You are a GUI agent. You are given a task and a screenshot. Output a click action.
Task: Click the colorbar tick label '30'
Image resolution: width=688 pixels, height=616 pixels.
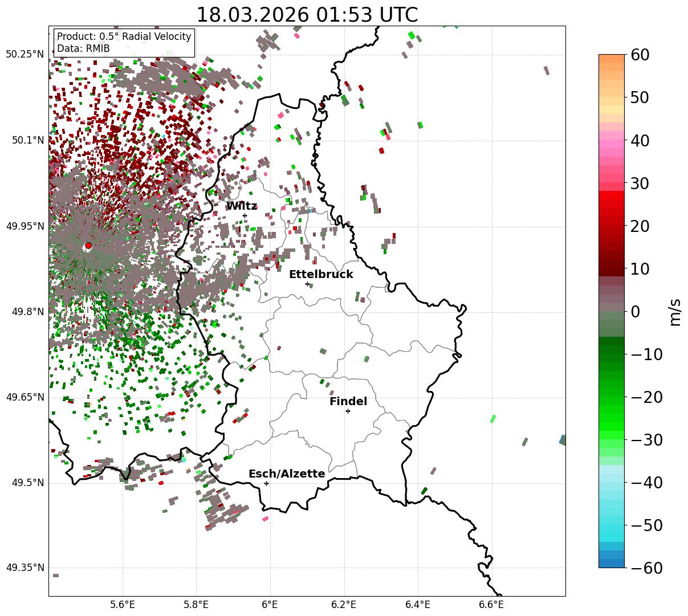[x=639, y=183]
